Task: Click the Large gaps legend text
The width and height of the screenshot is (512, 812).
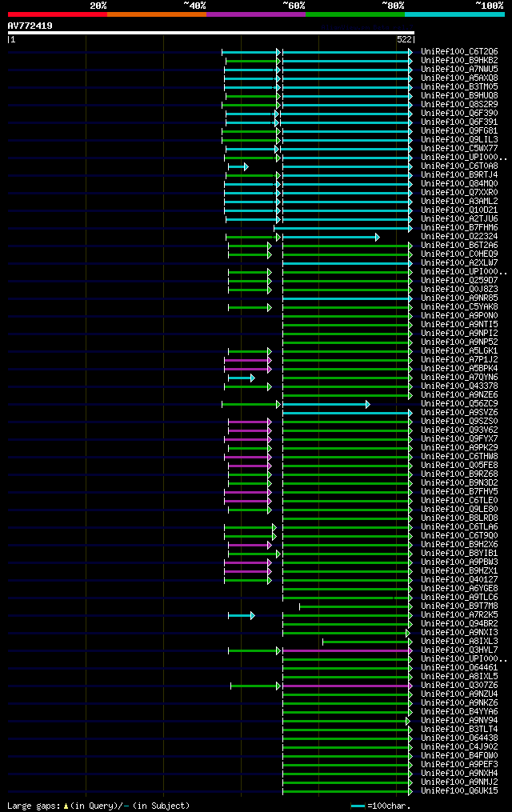Action: (98, 806)
